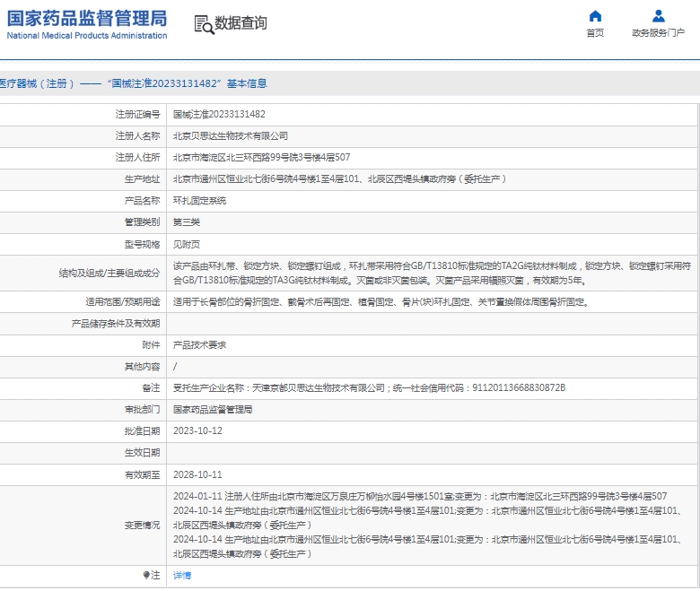Click the 结构及组成/主要组成成分 label
The width and height of the screenshot is (700, 591).
pos(109,273)
